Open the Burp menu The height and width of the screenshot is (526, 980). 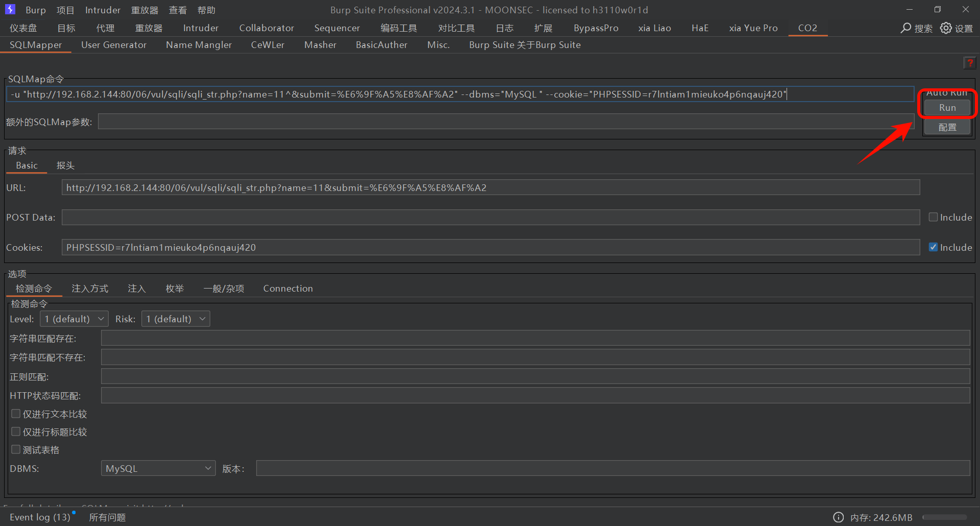tap(36, 10)
